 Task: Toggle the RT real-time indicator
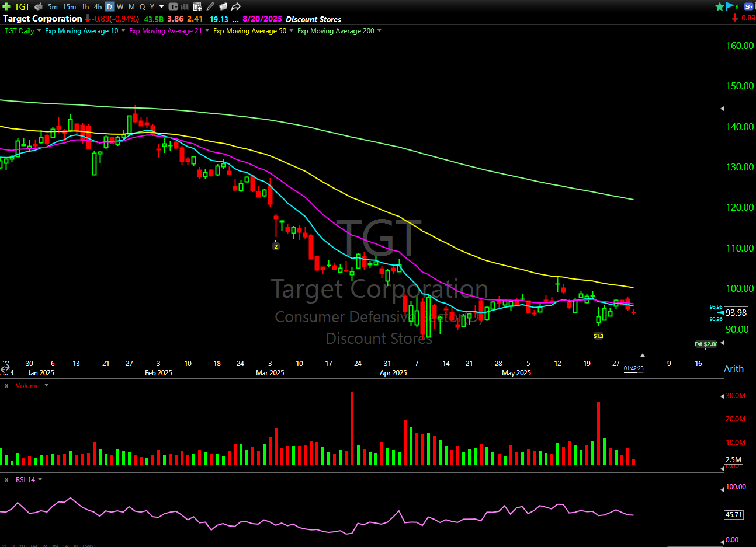point(738,7)
